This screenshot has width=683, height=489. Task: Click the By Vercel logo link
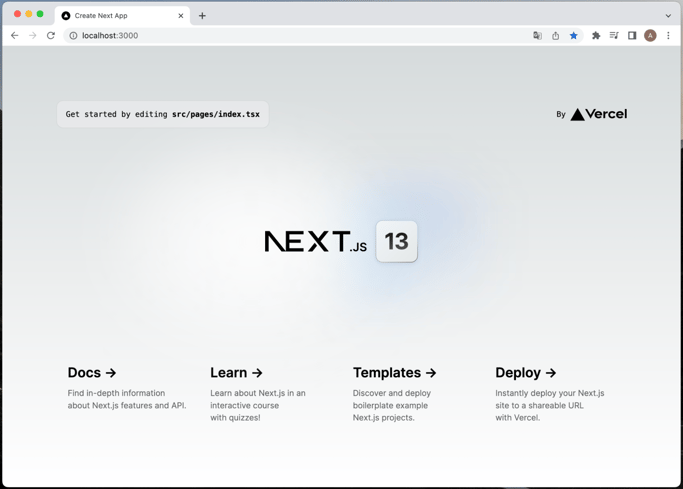click(x=592, y=114)
